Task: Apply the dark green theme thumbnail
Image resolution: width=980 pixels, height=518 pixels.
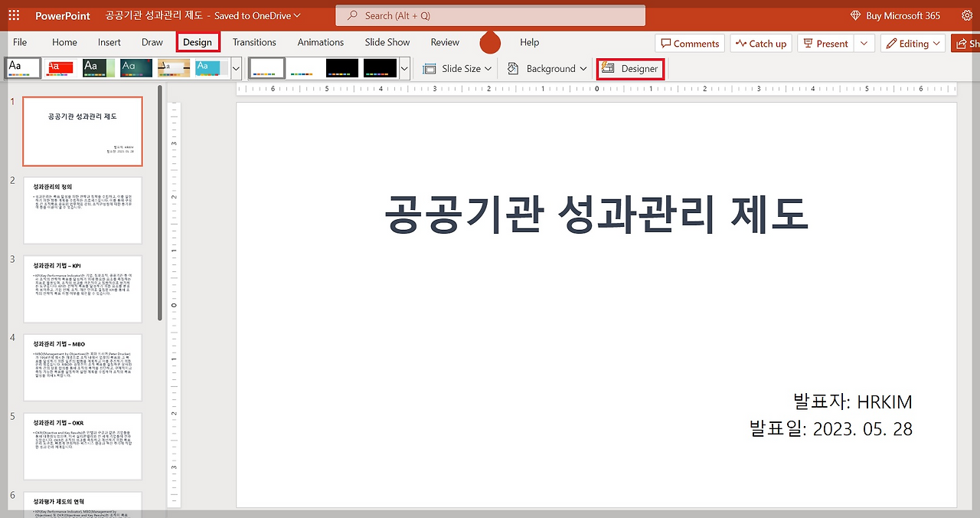Action: click(x=98, y=68)
